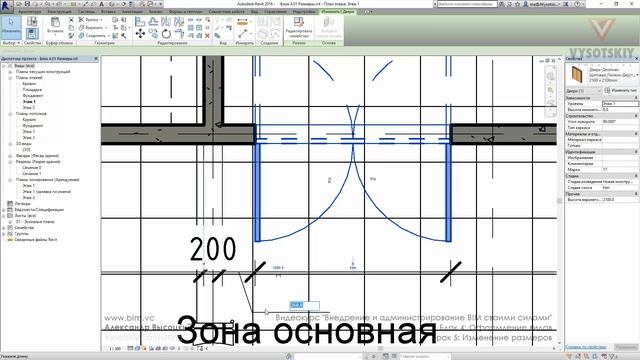640x360 pixels.
Task: Click the Save icon in quick access toolbar
Action: (27, 4)
